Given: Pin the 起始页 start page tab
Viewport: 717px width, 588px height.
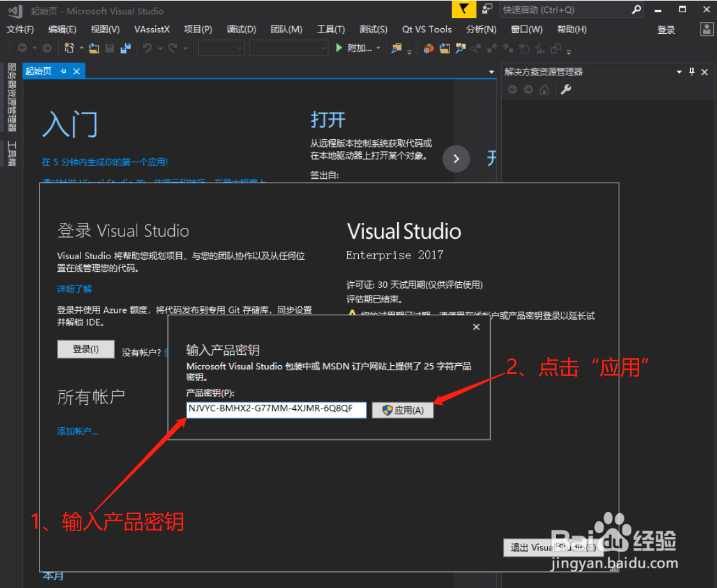Looking at the screenshot, I should point(63,72).
